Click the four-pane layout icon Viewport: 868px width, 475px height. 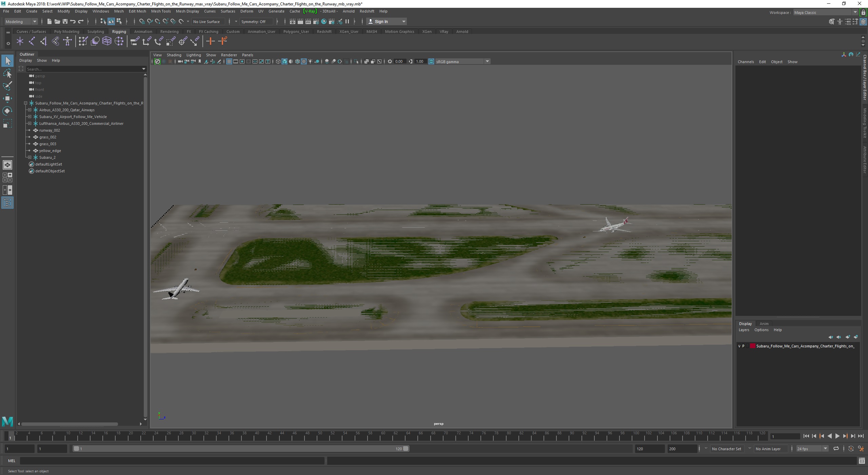click(x=7, y=177)
